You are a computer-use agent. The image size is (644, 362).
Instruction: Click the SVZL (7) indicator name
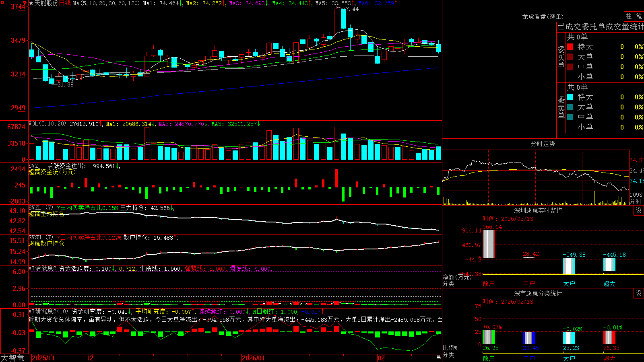coord(41,208)
